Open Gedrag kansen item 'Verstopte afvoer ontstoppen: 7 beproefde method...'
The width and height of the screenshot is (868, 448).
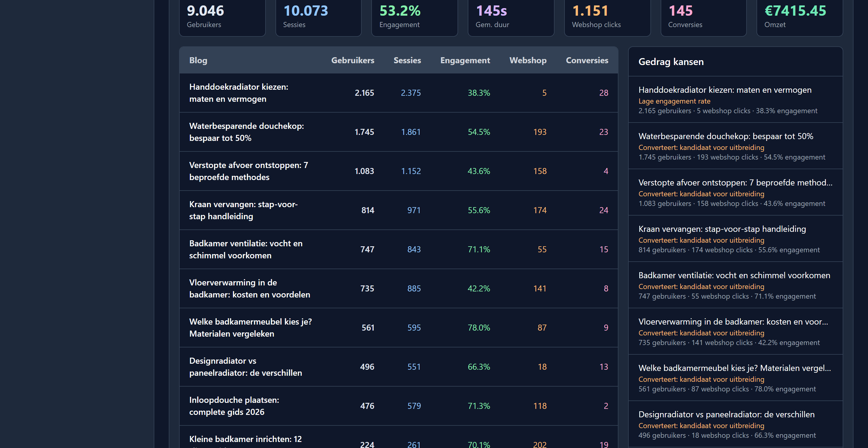736,192
